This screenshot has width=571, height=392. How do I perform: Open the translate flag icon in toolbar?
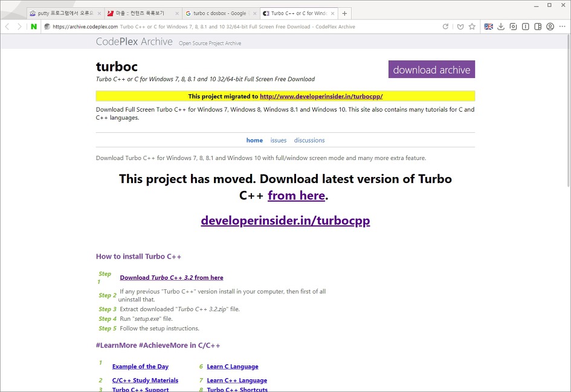pos(489,27)
